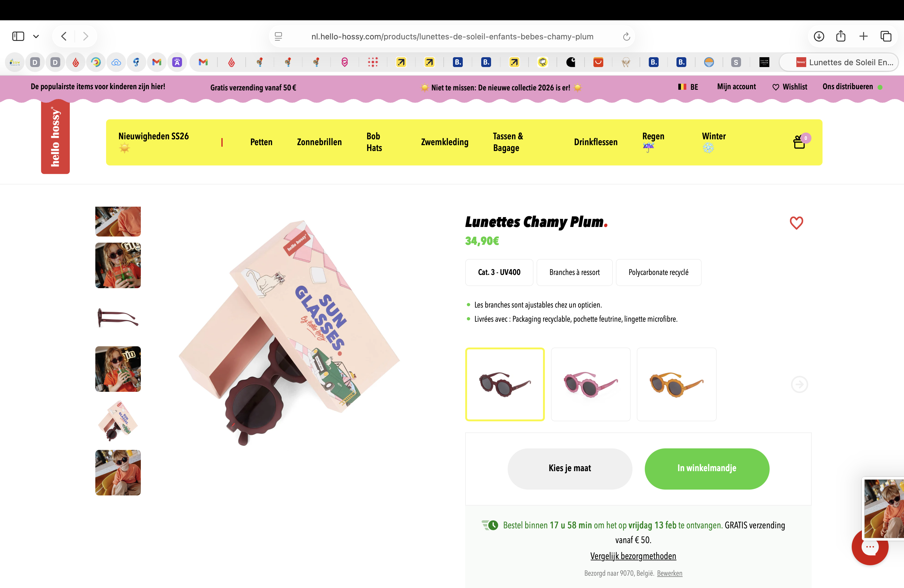Image resolution: width=904 pixels, height=588 pixels.
Task: Select the orange sunglasses color variant
Action: 676,384
